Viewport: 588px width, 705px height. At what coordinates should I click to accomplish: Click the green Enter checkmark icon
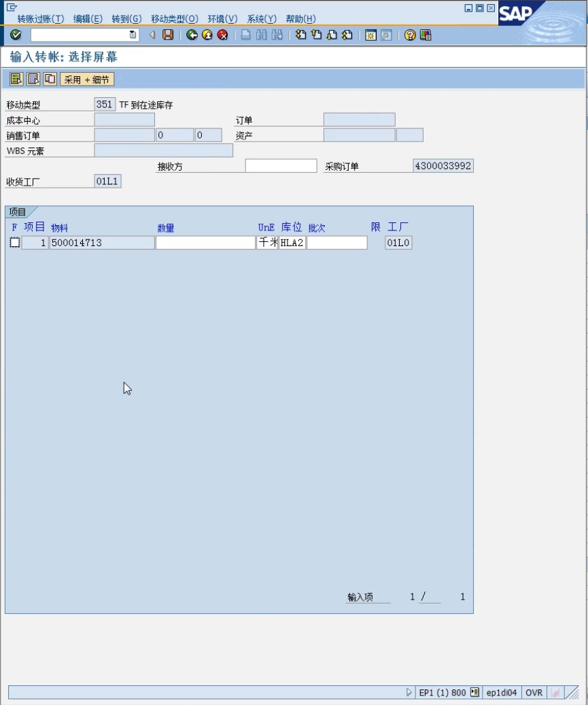pyautogui.click(x=16, y=35)
